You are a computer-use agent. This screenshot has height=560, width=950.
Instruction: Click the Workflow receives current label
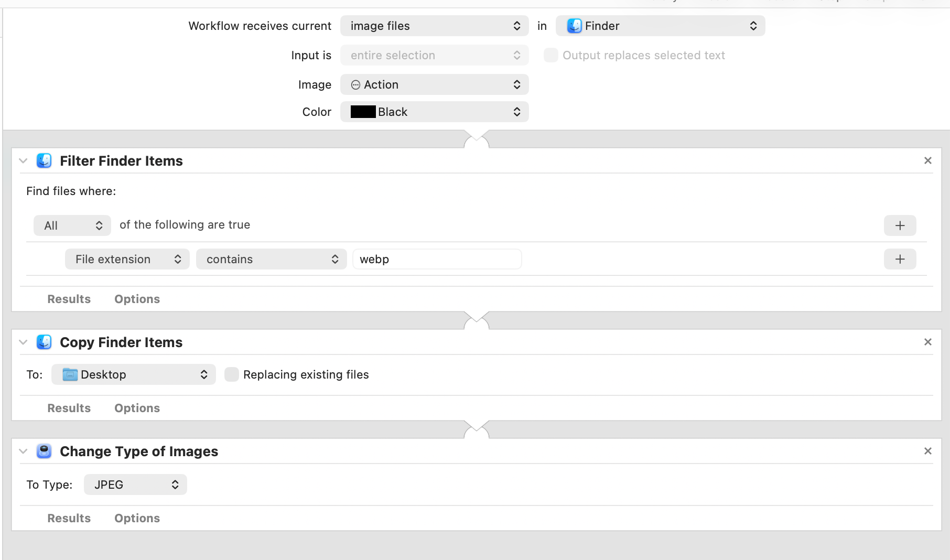[x=260, y=26]
